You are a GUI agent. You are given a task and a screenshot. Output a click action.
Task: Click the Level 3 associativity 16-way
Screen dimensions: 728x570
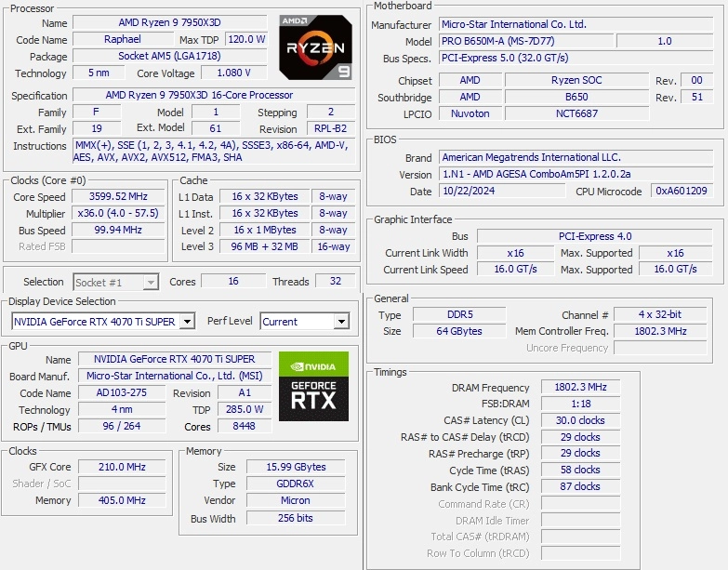pyautogui.click(x=334, y=246)
